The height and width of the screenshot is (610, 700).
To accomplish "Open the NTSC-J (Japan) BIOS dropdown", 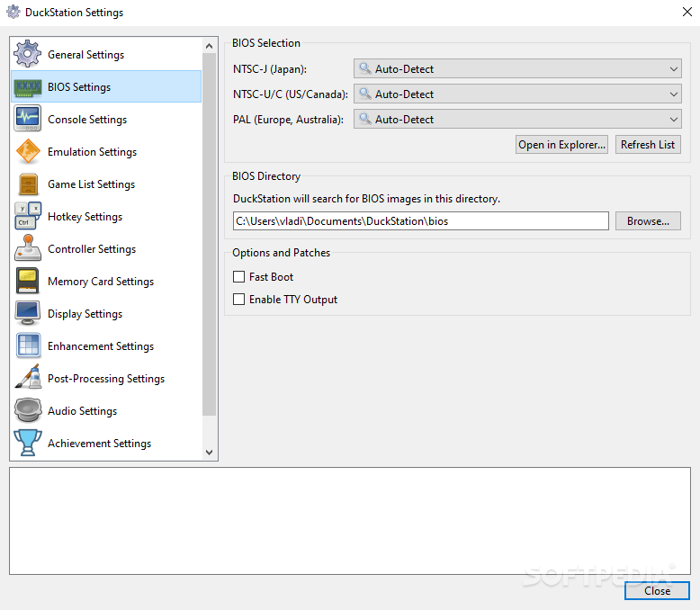I will tap(517, 68).
